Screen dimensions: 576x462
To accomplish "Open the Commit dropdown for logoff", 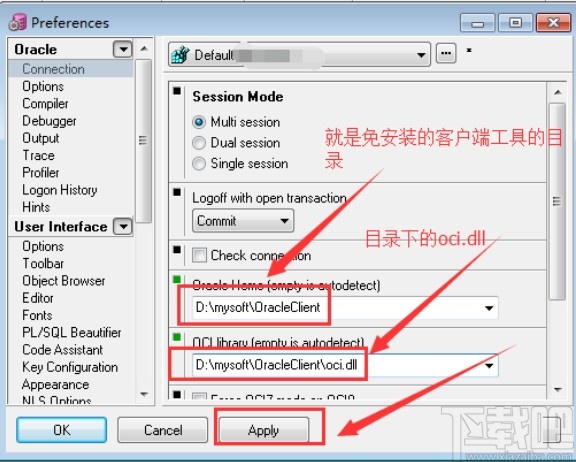I will click(243, 221).
